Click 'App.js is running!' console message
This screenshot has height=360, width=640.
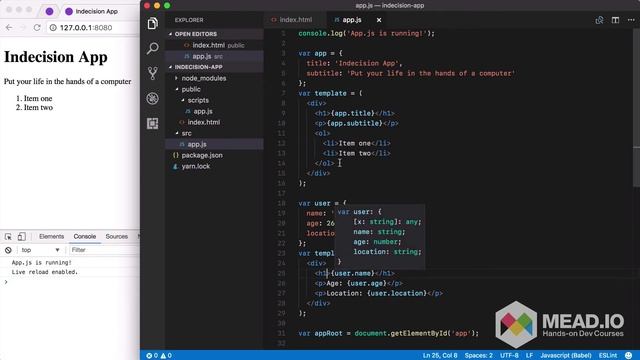pyautogui.click(x=42, y=262)
